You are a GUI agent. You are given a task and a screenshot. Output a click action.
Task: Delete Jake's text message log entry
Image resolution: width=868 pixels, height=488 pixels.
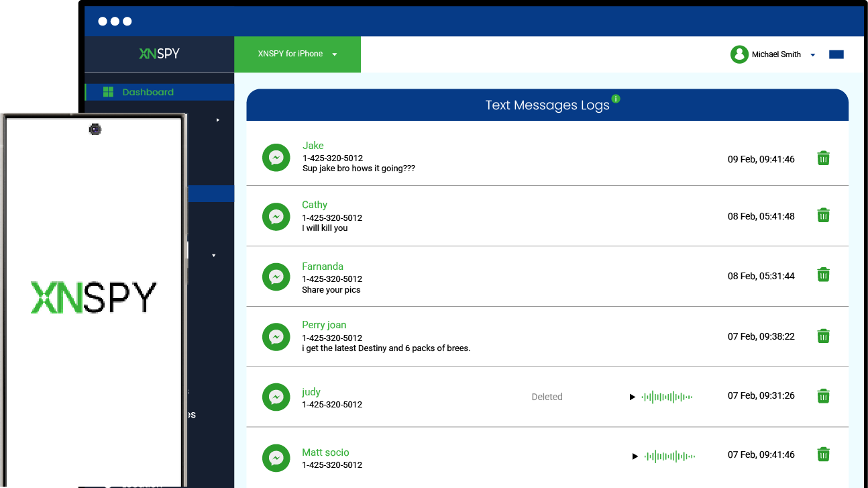point(823,158)
